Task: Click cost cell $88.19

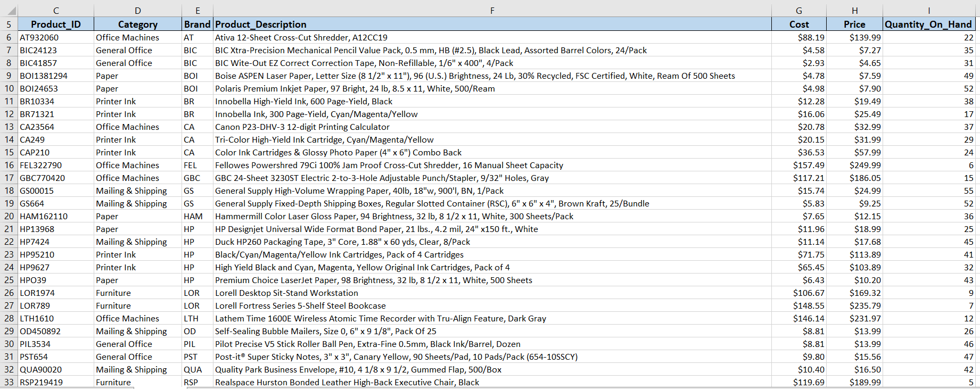Action: pos(799,37)
